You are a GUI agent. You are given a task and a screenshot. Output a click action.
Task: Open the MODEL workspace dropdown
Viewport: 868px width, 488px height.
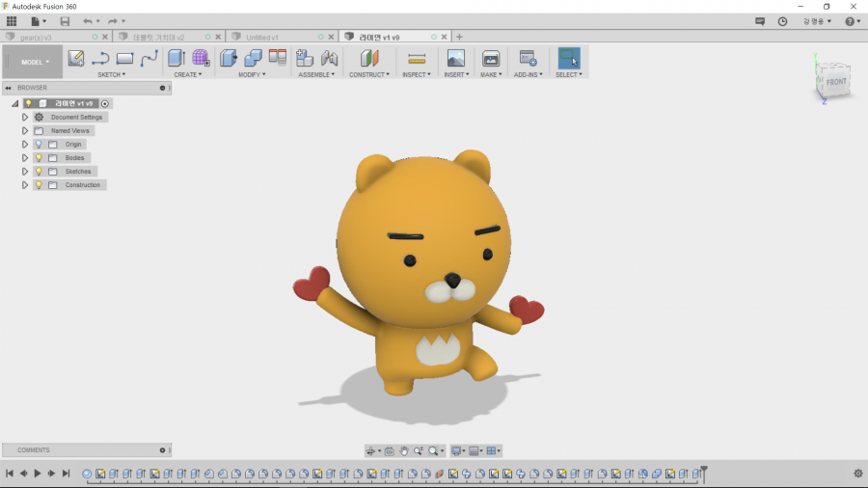pyautogui.click(x=35, y=62)
